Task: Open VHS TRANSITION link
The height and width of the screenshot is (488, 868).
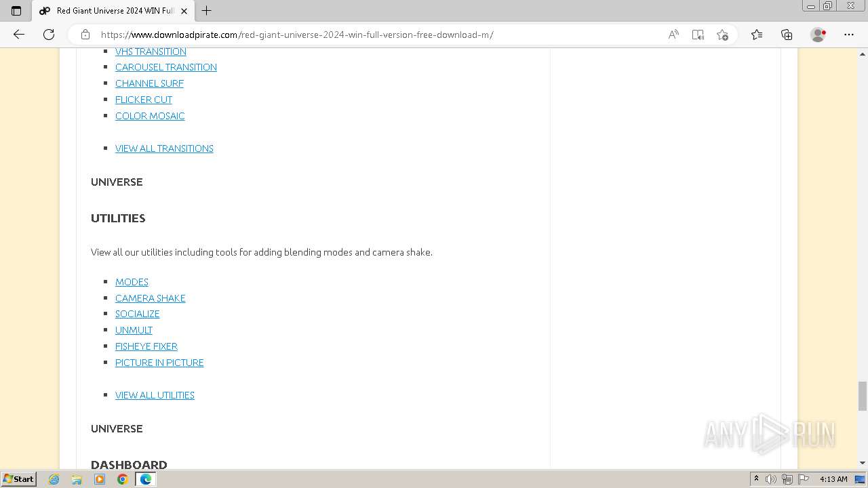Action: 151,52
